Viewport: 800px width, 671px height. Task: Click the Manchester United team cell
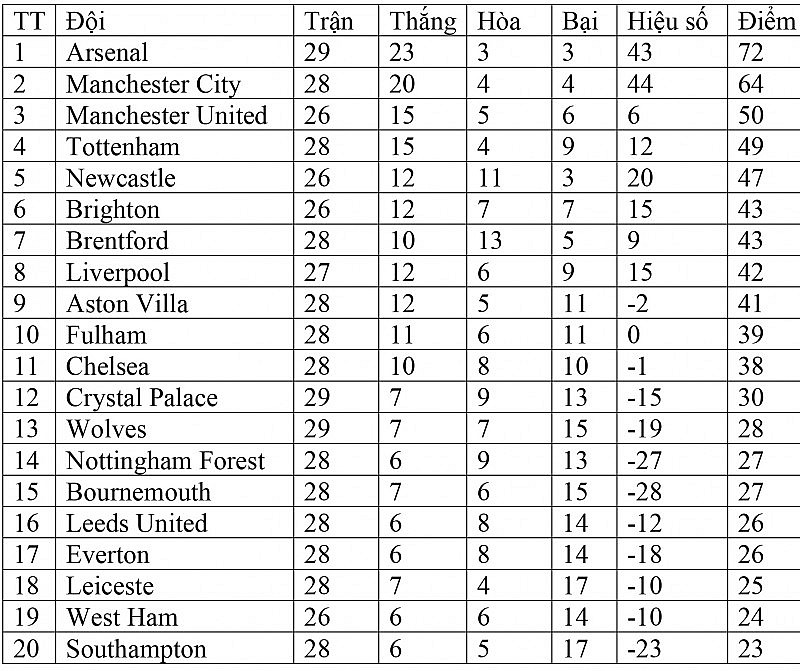[166, 116]
